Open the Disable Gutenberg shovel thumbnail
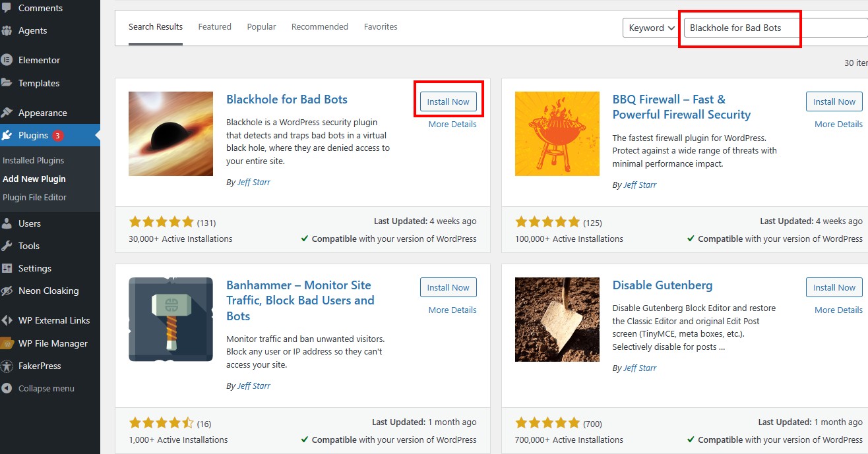 [557, 320]
